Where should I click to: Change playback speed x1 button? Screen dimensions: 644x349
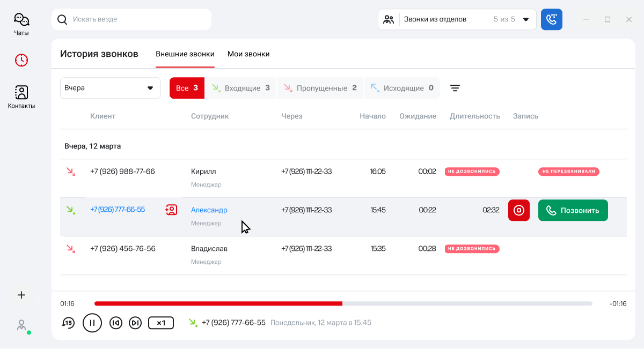pyautogui.click(x=160, y=323)
